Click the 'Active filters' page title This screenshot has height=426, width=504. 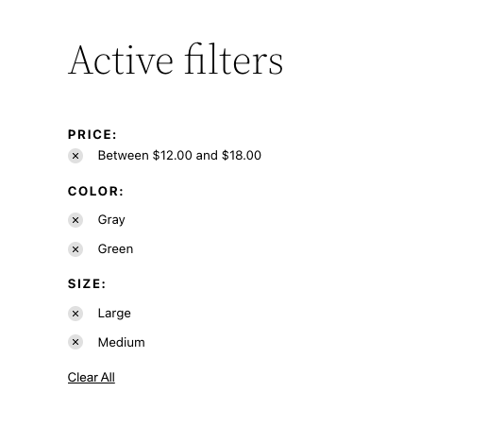coord(176,60)
